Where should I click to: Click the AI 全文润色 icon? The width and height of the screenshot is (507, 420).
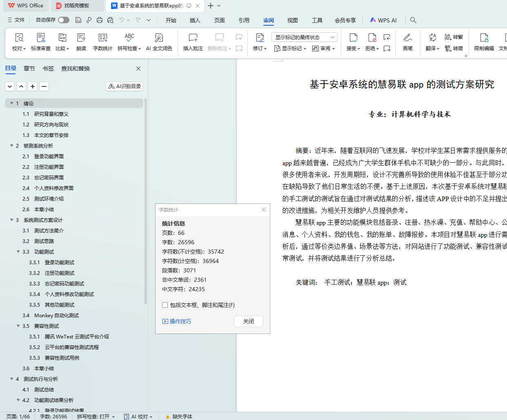(x=159, y=38)
